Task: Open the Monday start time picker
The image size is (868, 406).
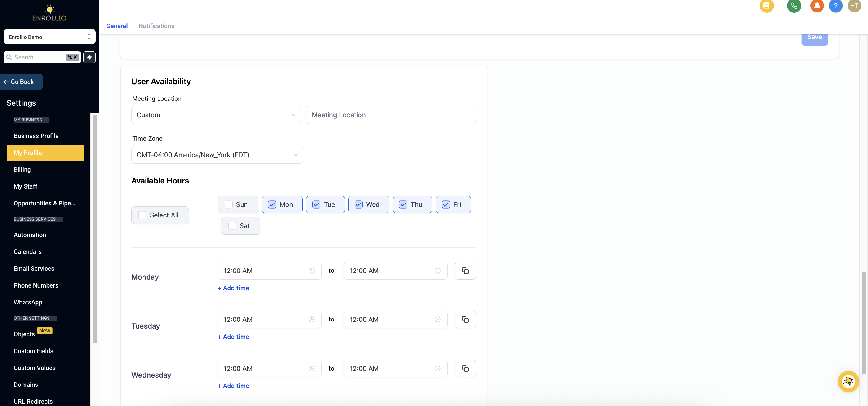Action: (269, 271)
